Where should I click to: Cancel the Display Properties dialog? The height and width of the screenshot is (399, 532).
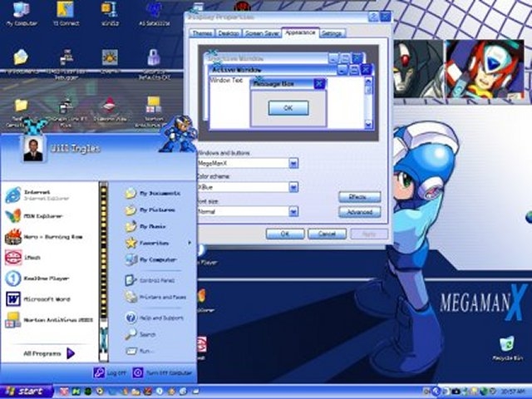click(327, 234)
